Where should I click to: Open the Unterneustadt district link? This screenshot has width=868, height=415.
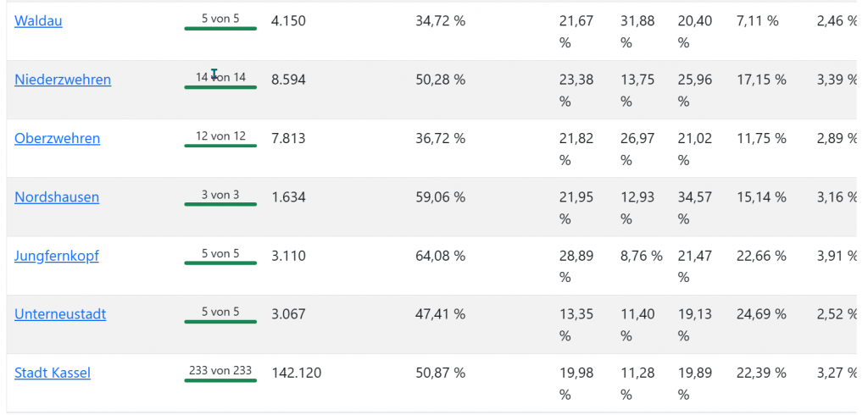(x=60, y=314)
